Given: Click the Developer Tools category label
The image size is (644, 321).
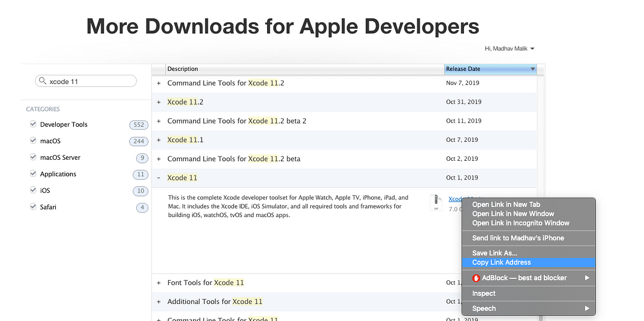Looking at the screenshot, I should [x=64, y=125].
